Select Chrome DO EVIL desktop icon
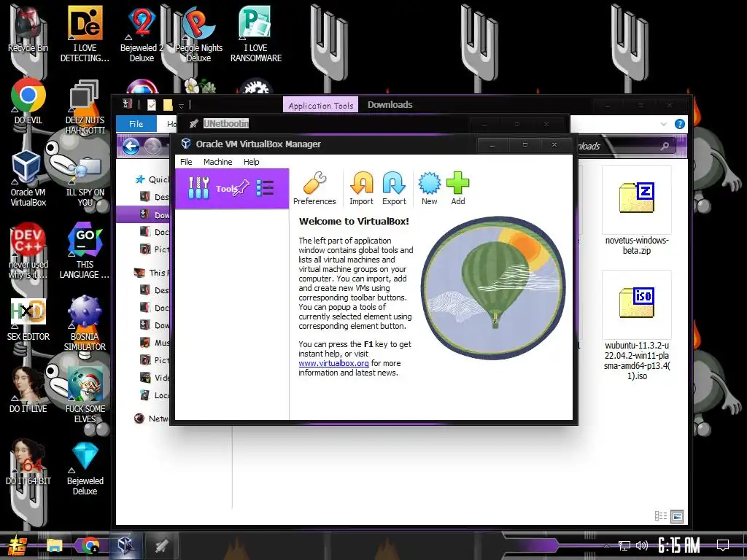Screen dimensions: 747x560 [x=28, y=101]
